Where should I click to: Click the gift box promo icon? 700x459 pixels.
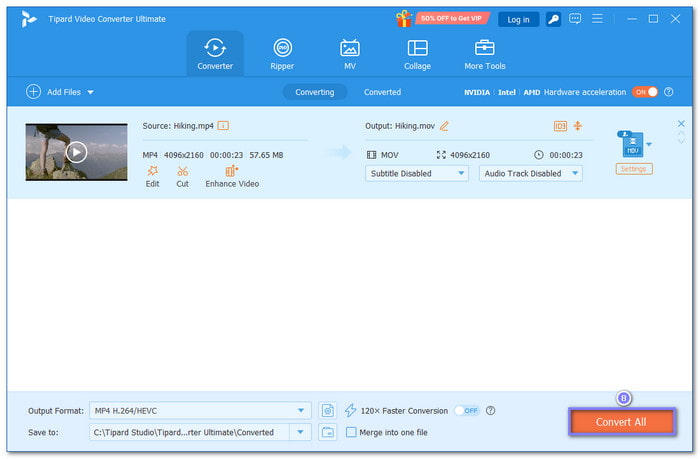click(x=404, y=19)
